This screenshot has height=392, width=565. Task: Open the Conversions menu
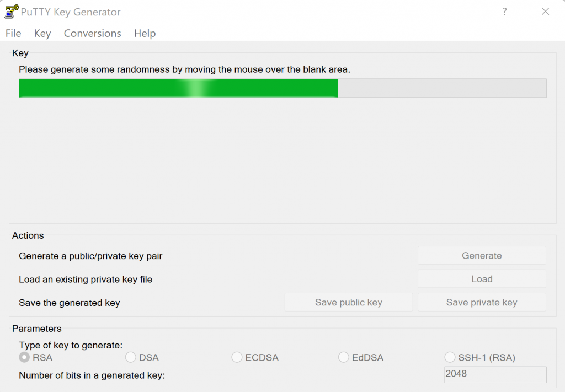click(92, 33)
